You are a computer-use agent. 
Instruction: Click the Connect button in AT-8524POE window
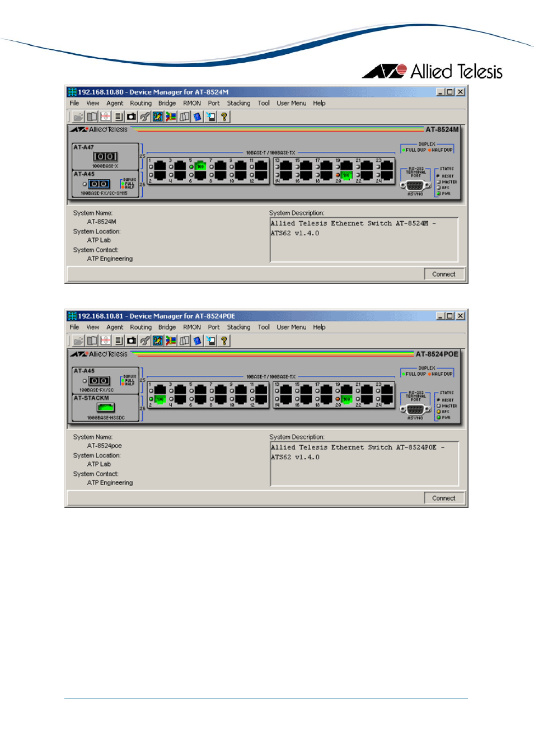(x=443, y=498)
